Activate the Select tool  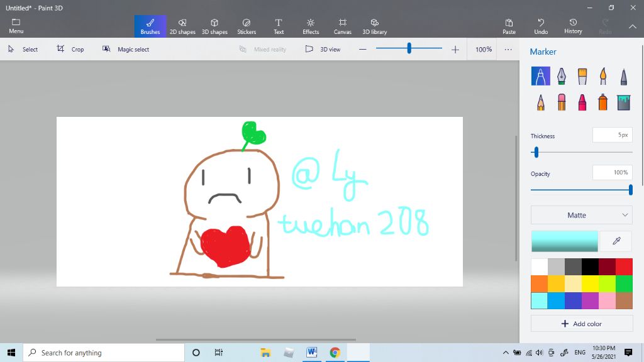[23, 49]
